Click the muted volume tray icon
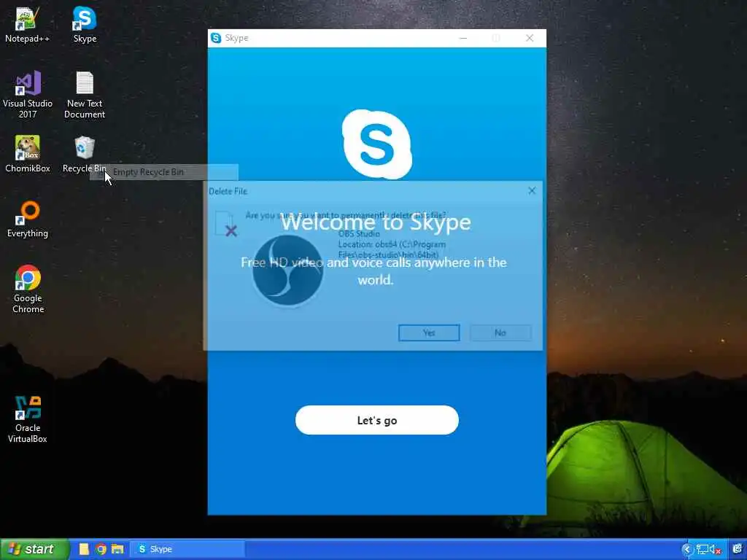Screen dimensions: 747x560 click(x=716, y=550)
